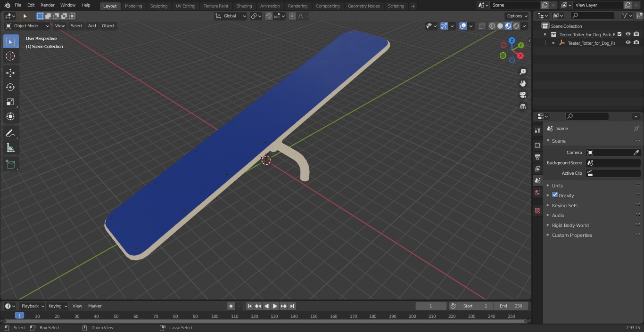This screenshot has height=332, width=644.
Task: Collapse Teeter_Totter collection in Outliner
Action: [x=545, y=34]
